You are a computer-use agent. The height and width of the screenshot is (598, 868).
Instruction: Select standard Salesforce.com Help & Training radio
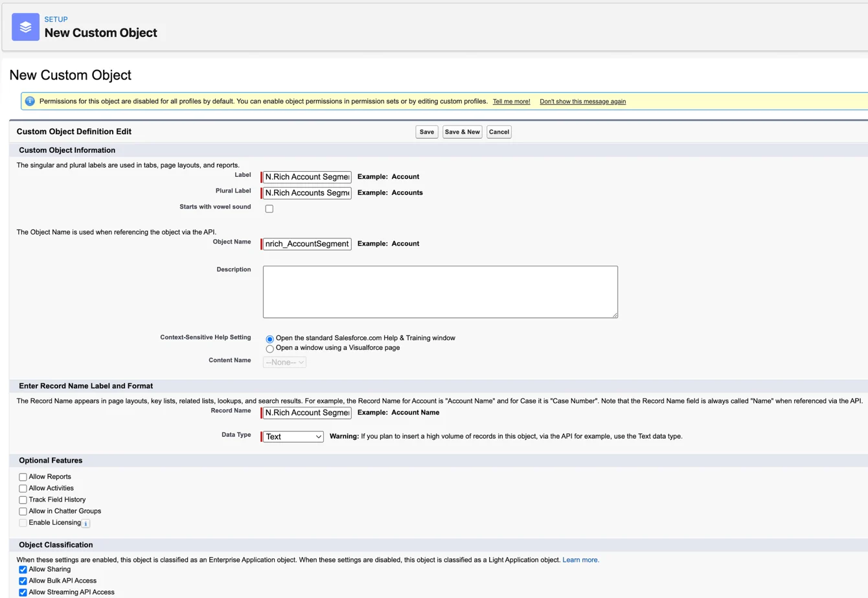269,339
